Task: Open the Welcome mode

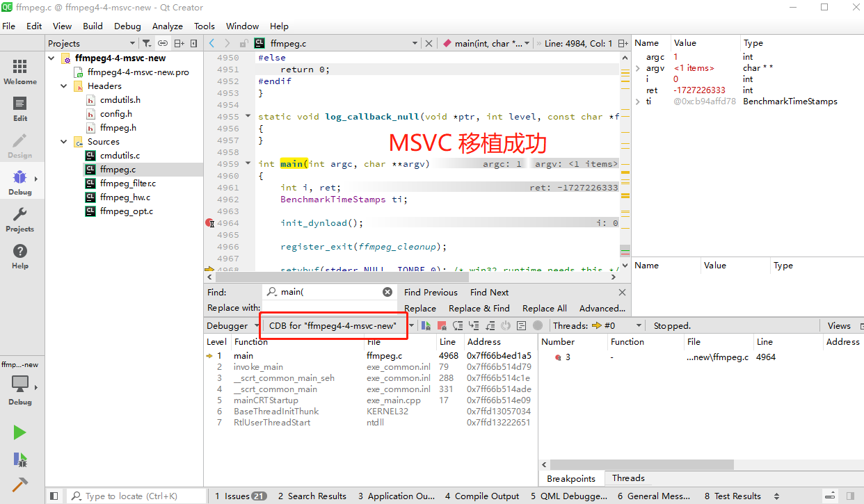Action: point(20,72)
